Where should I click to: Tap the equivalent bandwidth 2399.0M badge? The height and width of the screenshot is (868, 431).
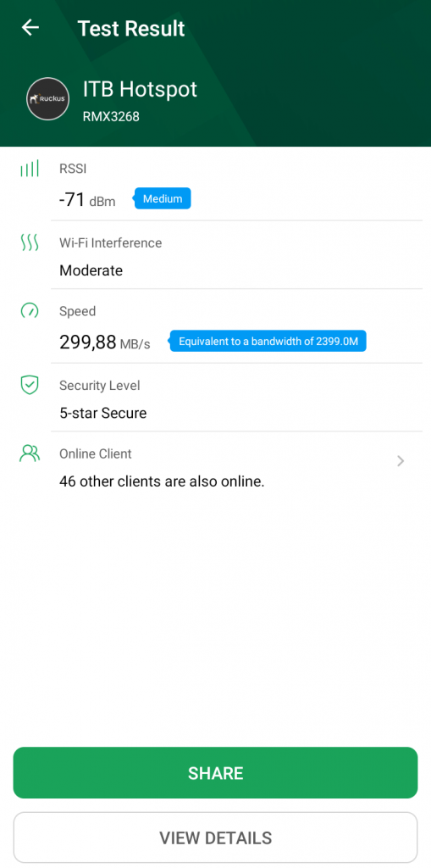point(268,341)
